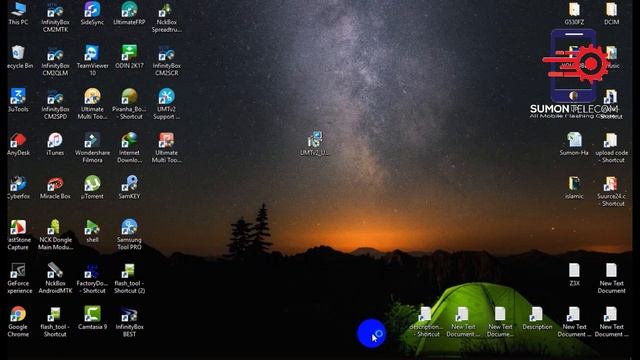
Task: Select the Sumon-Ha file icon
Action: [x=574, y=144]
